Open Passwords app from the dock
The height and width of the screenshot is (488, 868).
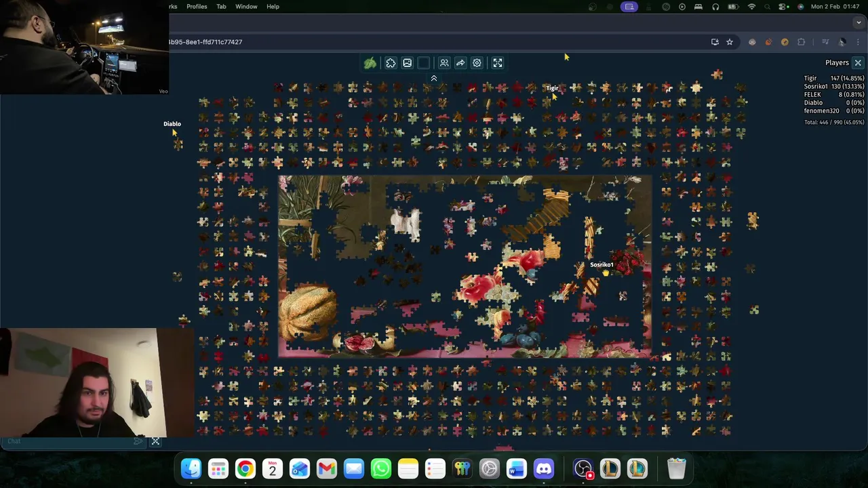[462, 468]
